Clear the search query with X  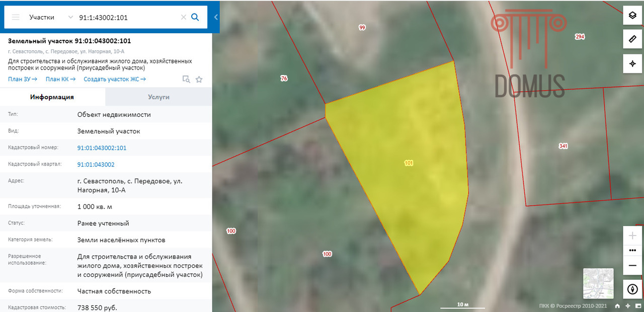tap(184, 17)
